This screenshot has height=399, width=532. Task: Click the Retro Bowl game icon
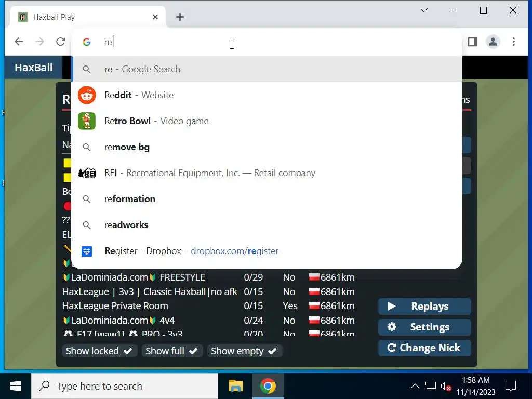pos(87,121)
